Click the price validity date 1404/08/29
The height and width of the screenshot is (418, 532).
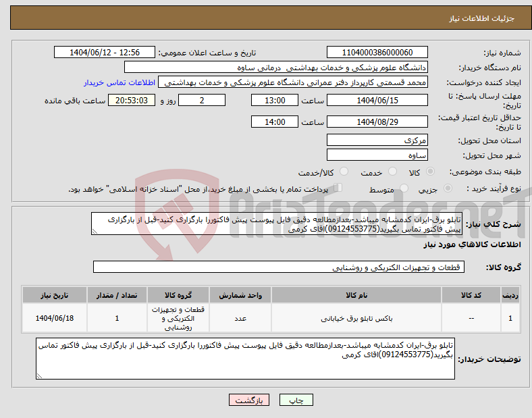[x=377, y=122]
